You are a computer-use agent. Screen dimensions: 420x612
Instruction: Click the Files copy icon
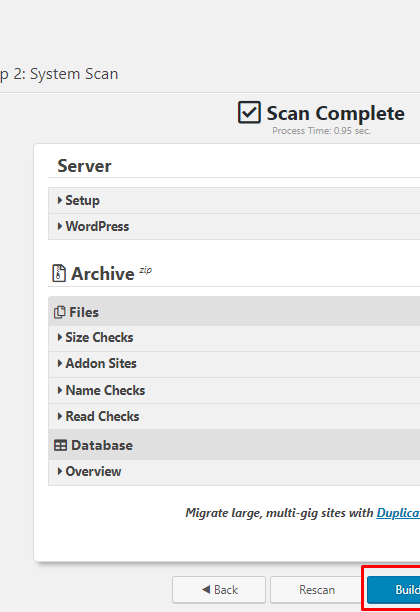click(x=59, y=312)
